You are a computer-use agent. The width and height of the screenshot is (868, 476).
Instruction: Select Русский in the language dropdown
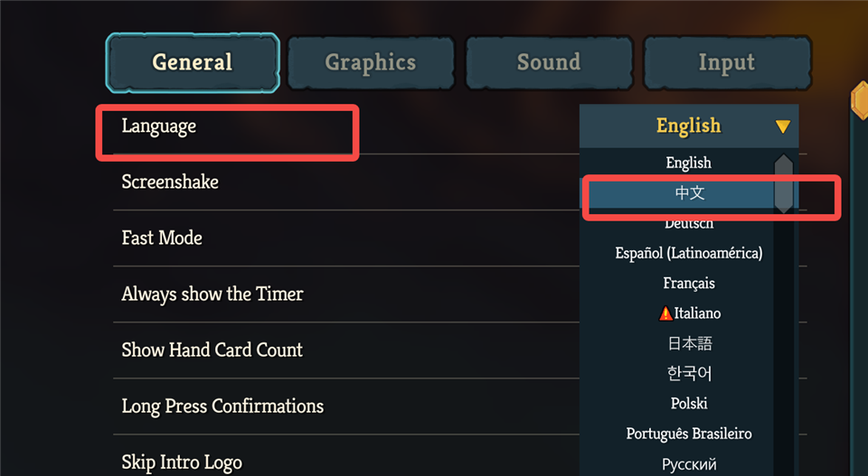689,464
